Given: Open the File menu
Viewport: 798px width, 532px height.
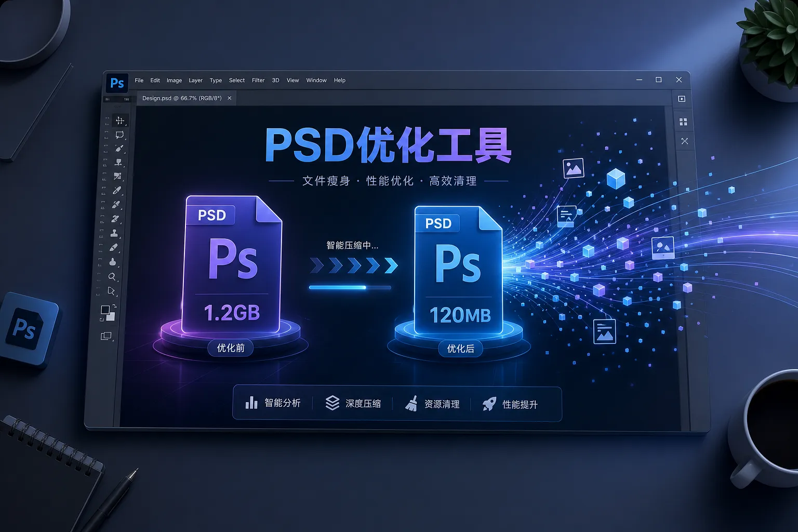Looking at the screenshot, I should click(x=139, y=81).
